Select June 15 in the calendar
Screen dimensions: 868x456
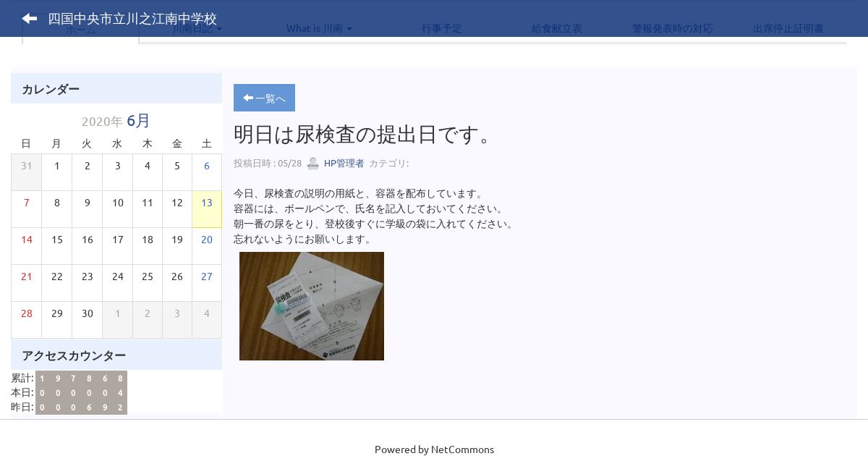56,246
